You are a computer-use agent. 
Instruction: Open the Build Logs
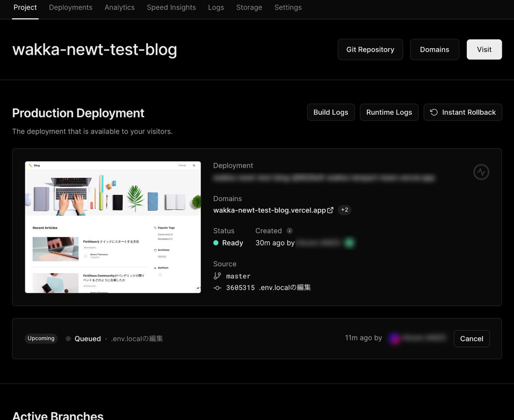pos(331,112)
